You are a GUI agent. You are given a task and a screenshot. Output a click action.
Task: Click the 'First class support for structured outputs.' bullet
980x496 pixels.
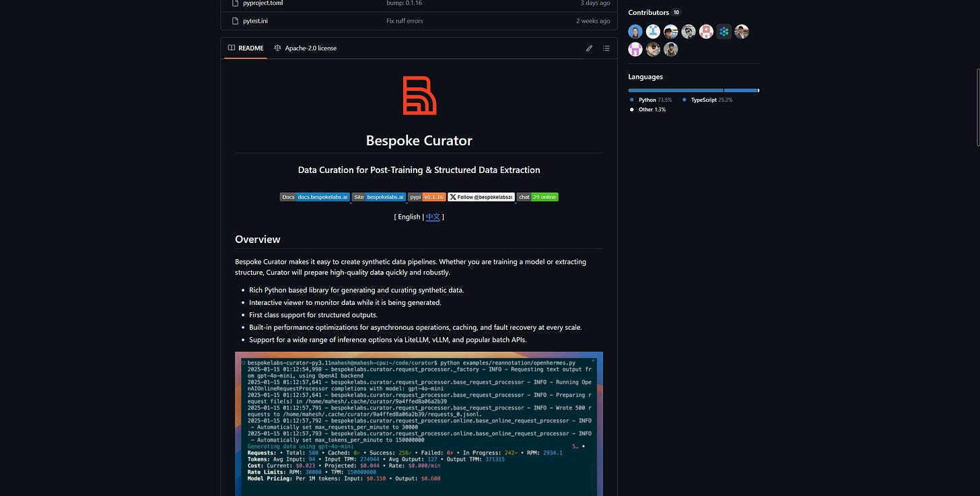point(313,315)
